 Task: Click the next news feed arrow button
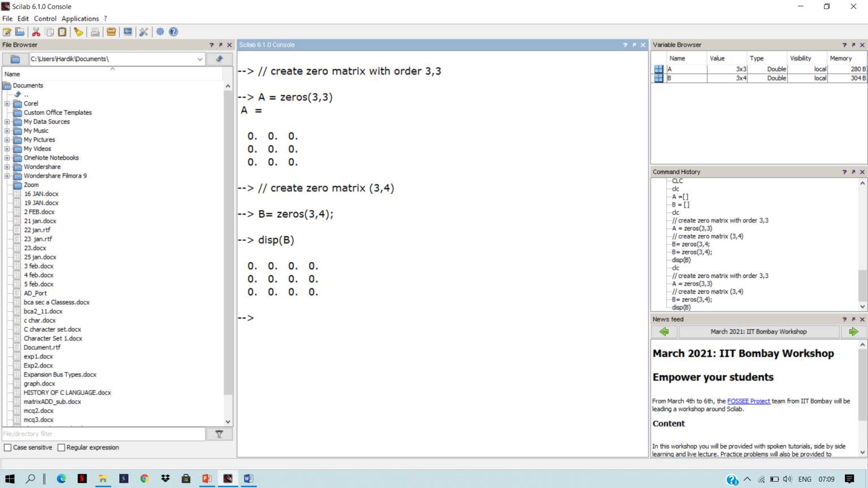coord(853,332)
